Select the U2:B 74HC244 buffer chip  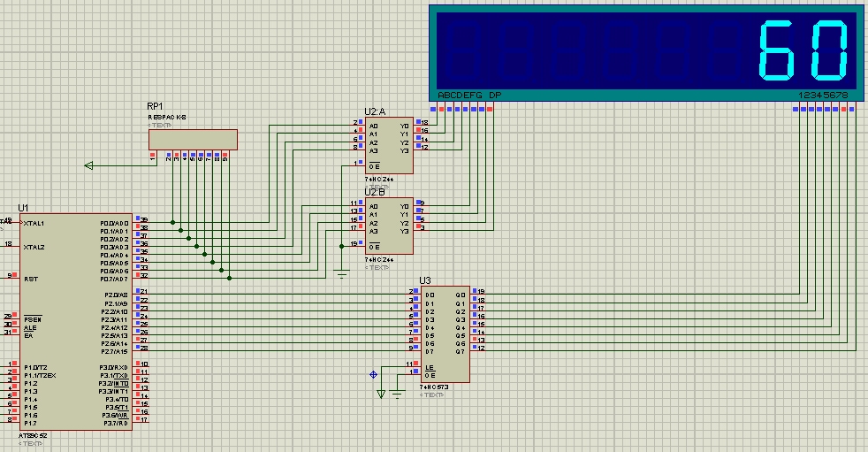point(389,226)
